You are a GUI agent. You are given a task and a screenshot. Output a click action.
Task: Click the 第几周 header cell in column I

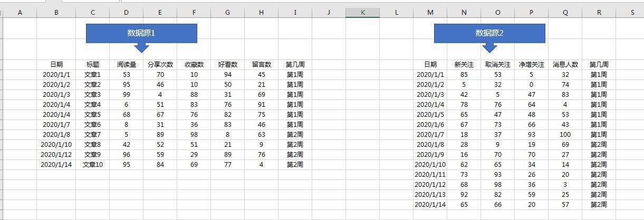[x=295, y=65]
